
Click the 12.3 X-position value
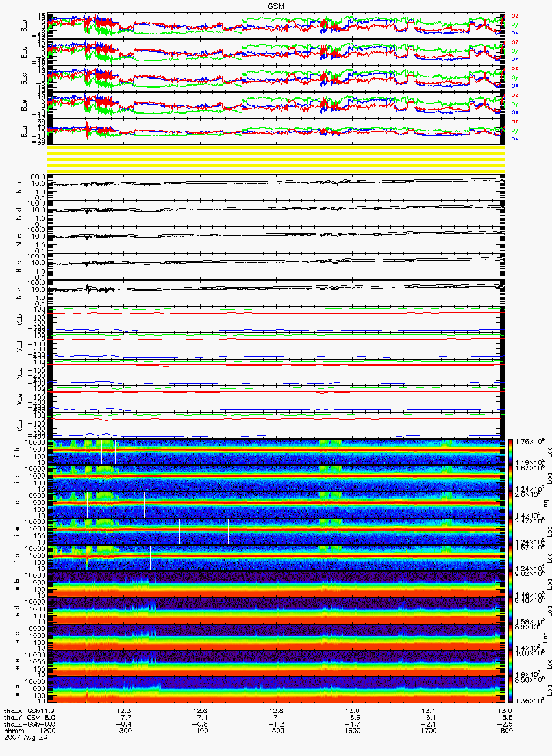coord(124,711)
